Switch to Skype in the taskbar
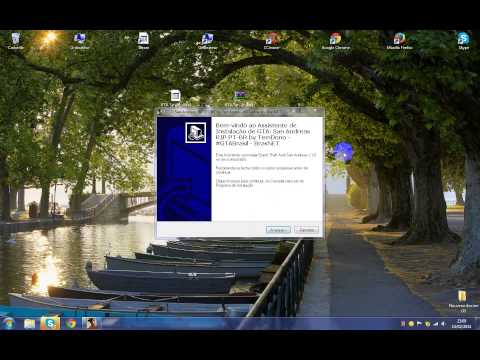This screenshot has height=360, width=480. (x=50, y=323)
